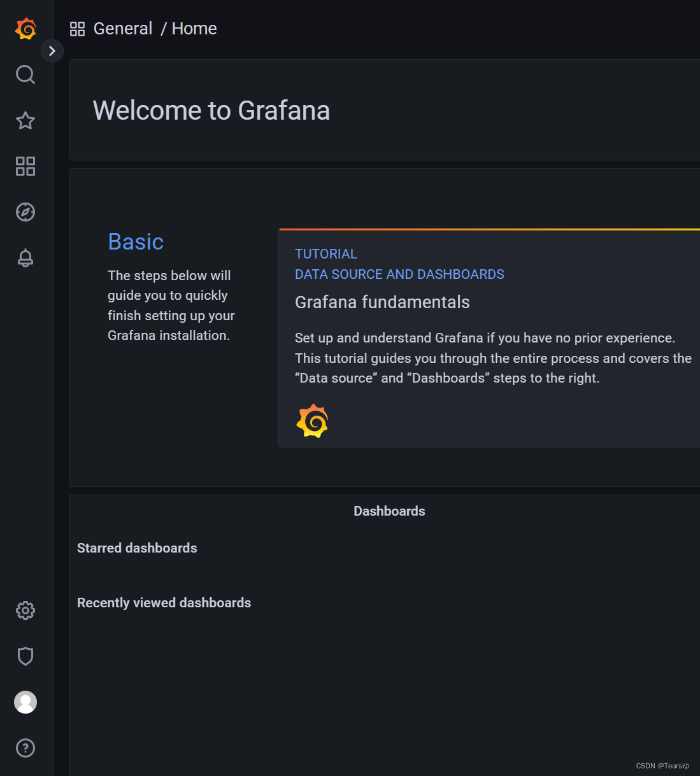This screenshot has width=700, height=776.
Task: Open Alerting bell icon
Action: 25,258
